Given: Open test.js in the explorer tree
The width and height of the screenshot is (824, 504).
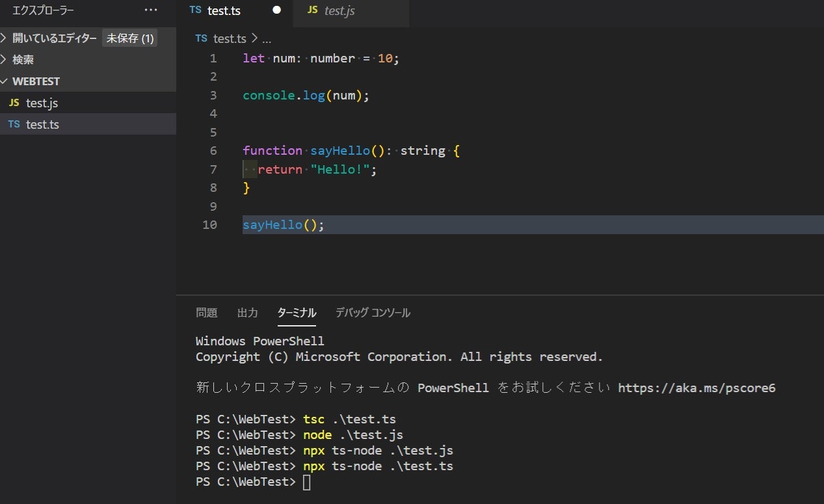Looking at the screenshot, I should point(88,103).
